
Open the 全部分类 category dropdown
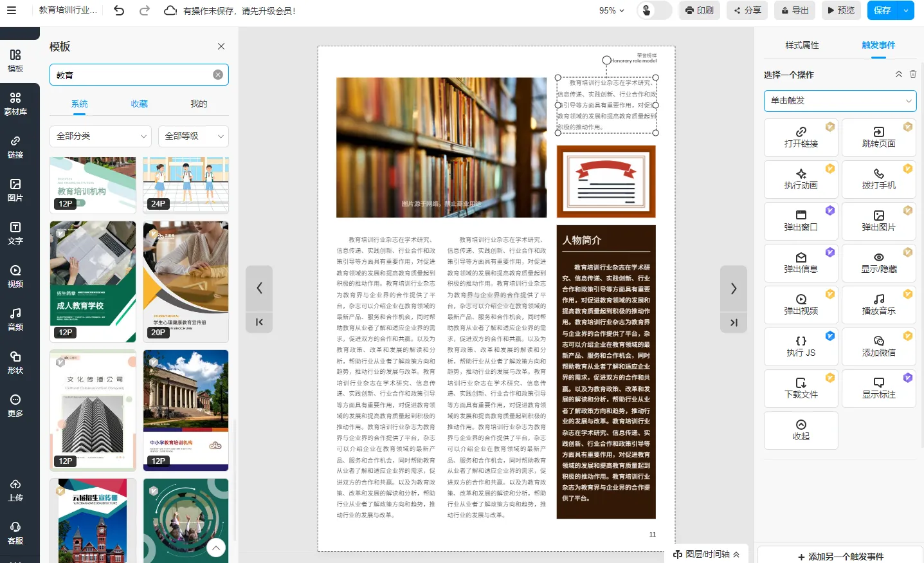coord(100,136)
